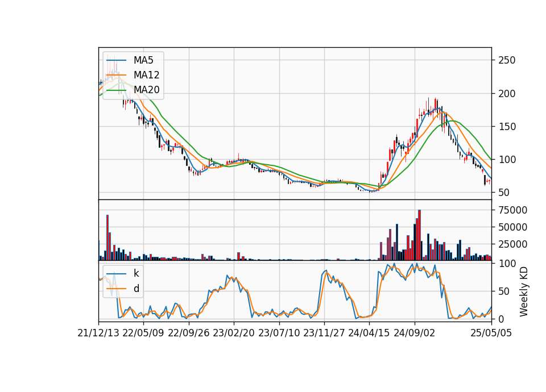546x392 pixels.
Task: Click the 23/02/20 date tick label
Action: (x=234, y=333)
